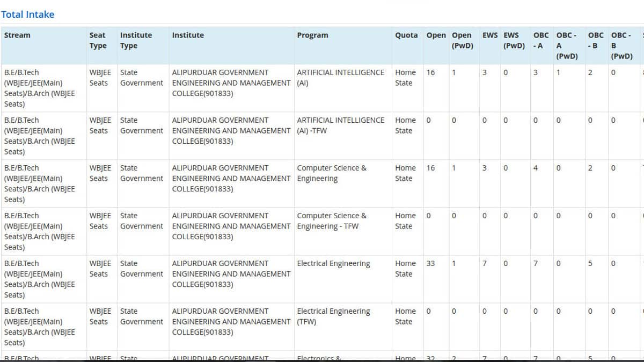This screenshot has width=644, height=362.
Task: Select the Open (PwD) column header
Action: 462,40
